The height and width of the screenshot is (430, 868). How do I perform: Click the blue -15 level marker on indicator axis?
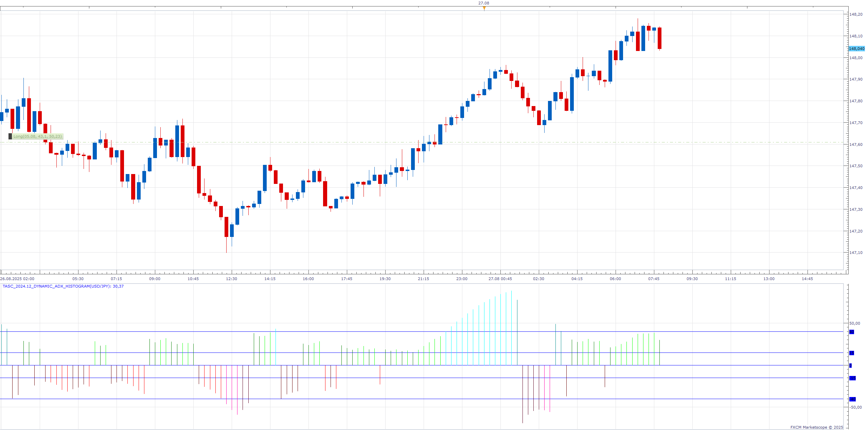852,378
